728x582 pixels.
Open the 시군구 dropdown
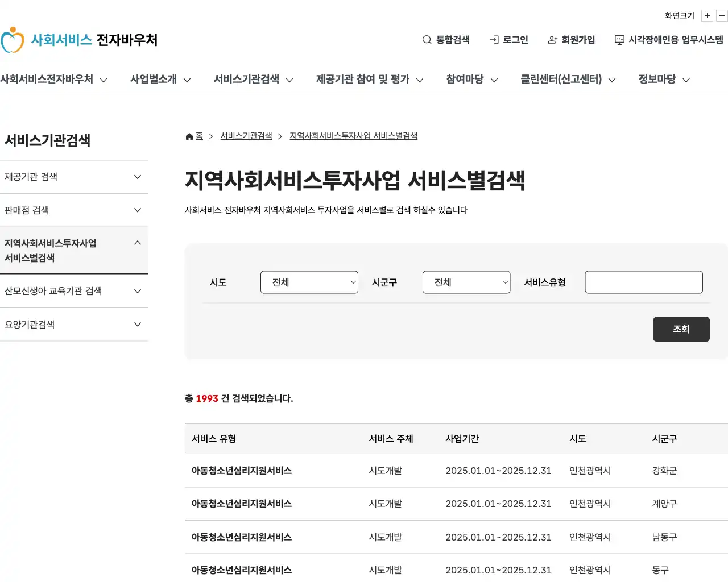466,282
